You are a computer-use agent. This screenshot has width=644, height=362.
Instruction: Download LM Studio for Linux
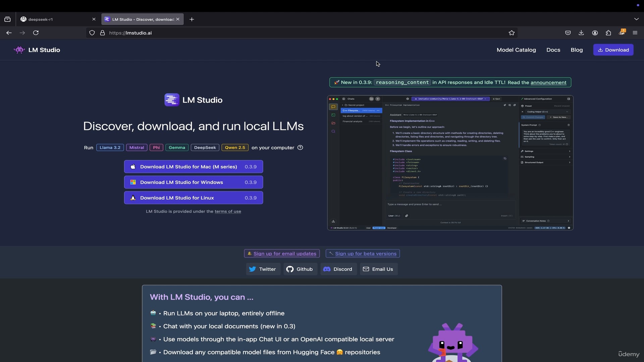[x=194, y=198]
